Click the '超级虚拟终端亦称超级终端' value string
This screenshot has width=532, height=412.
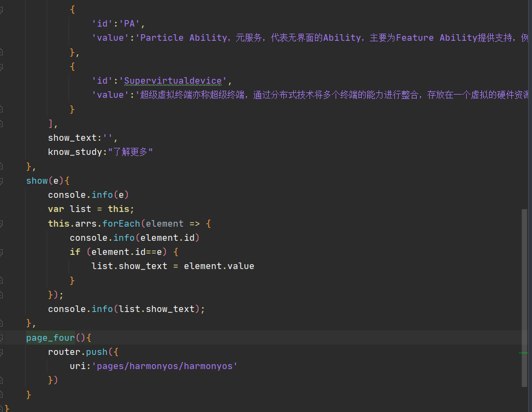click(332, 95)
